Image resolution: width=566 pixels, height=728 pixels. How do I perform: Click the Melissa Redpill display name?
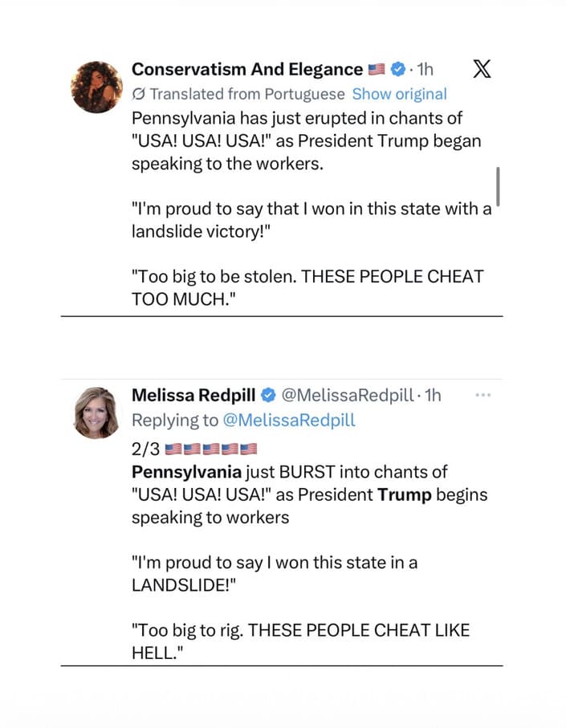pos(193,395)
